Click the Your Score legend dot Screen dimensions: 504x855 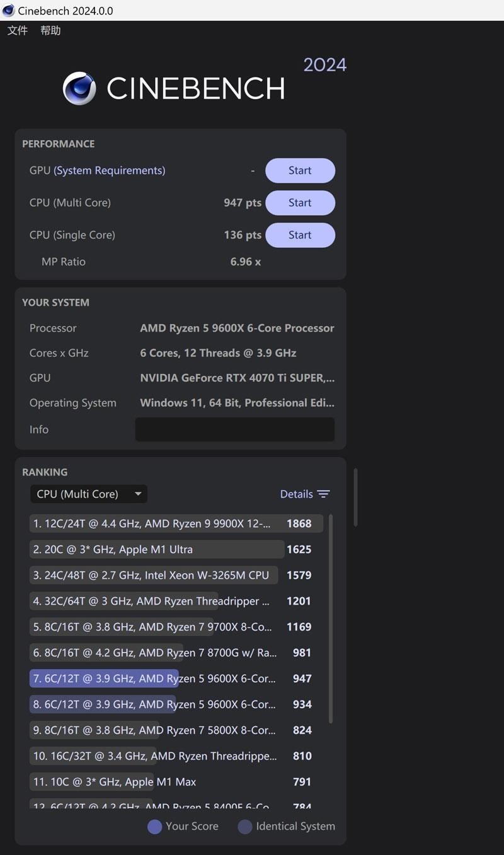[154, 827]
